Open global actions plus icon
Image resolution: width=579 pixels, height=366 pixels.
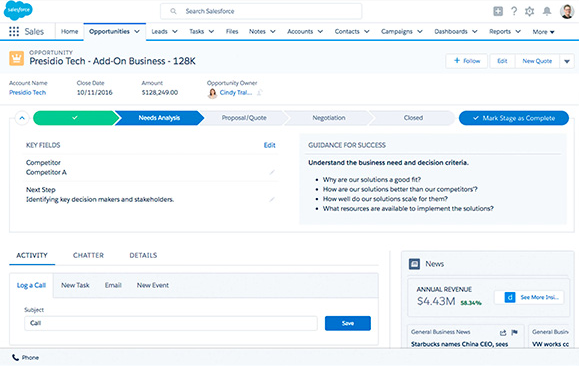[x=498, y=11]
